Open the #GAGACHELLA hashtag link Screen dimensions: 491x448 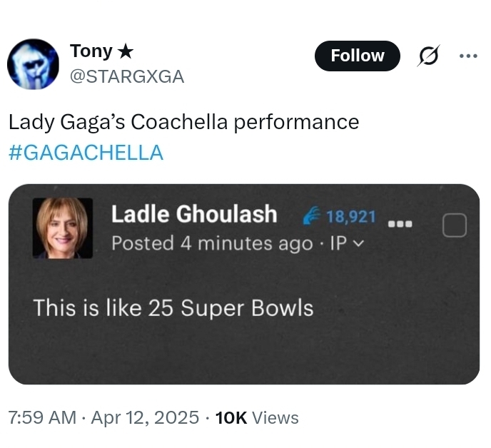pos(86,152)
